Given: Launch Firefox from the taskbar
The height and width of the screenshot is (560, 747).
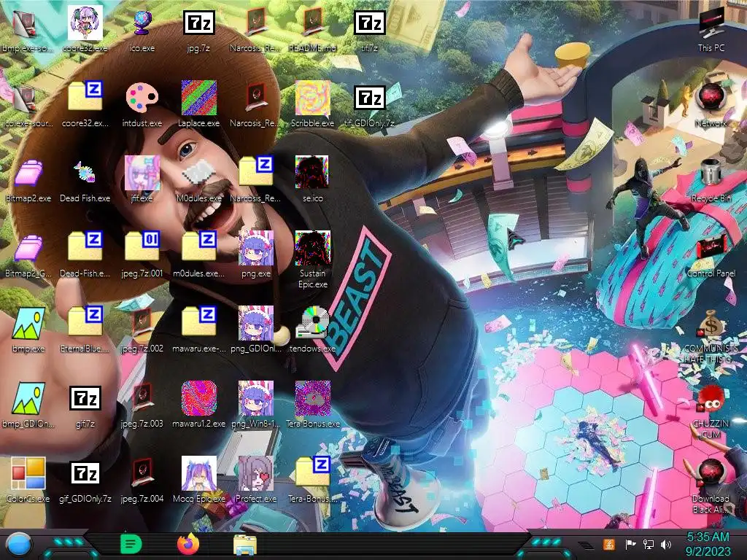Looking at the screenshot, I should coord(188,544).
